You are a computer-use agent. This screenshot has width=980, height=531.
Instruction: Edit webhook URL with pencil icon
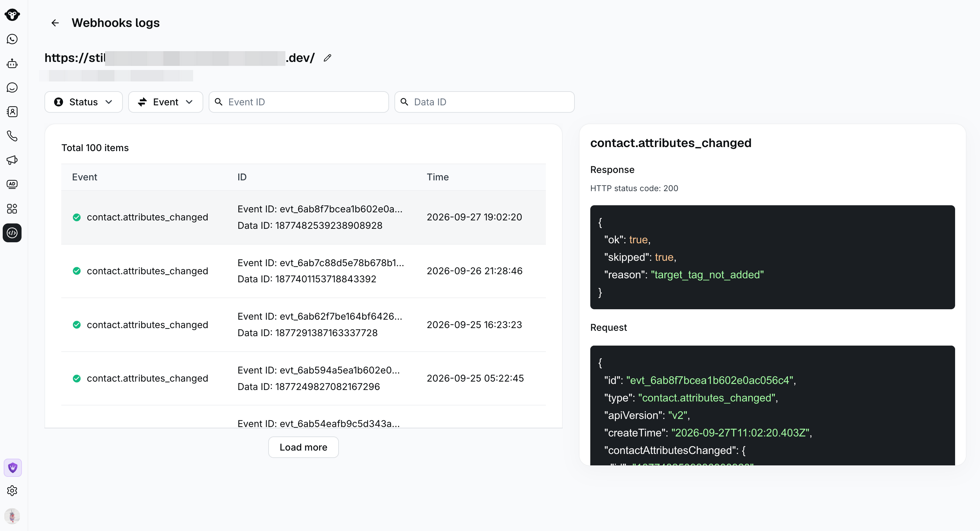pyautogui.click(x=327, y=58)
